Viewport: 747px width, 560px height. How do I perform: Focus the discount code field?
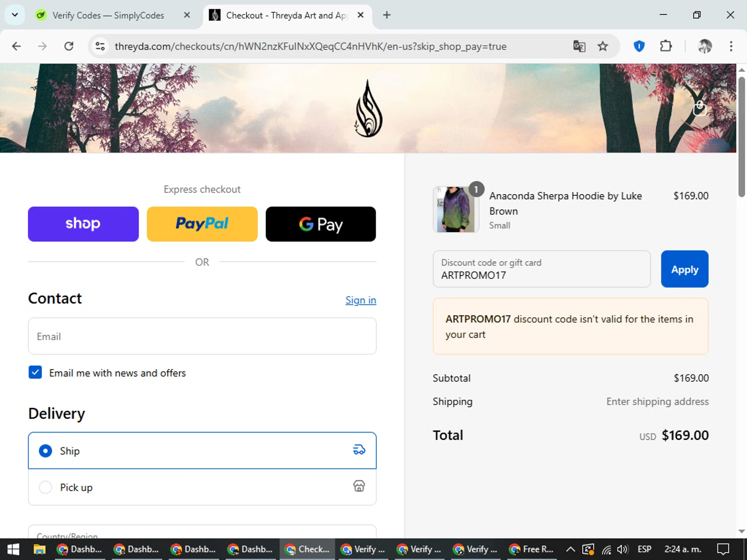pyautogui.click(x=542, y=269)
